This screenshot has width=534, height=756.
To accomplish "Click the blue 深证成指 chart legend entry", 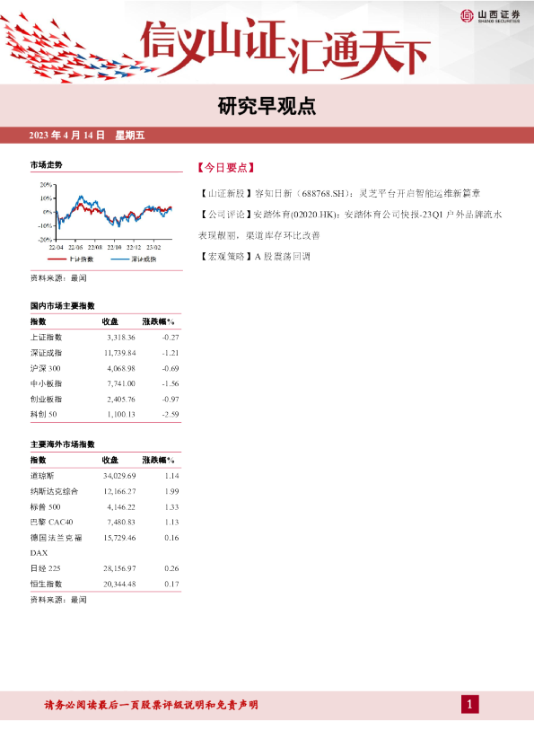I will pos(134,259).
